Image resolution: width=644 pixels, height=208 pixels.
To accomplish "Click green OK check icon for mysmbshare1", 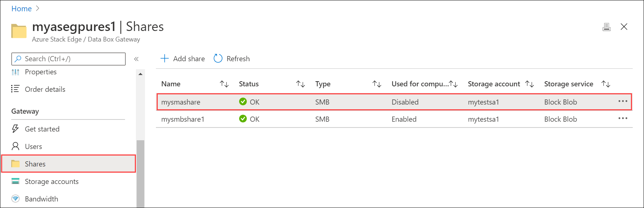I will pyautogui.click(x=243, y=119).
